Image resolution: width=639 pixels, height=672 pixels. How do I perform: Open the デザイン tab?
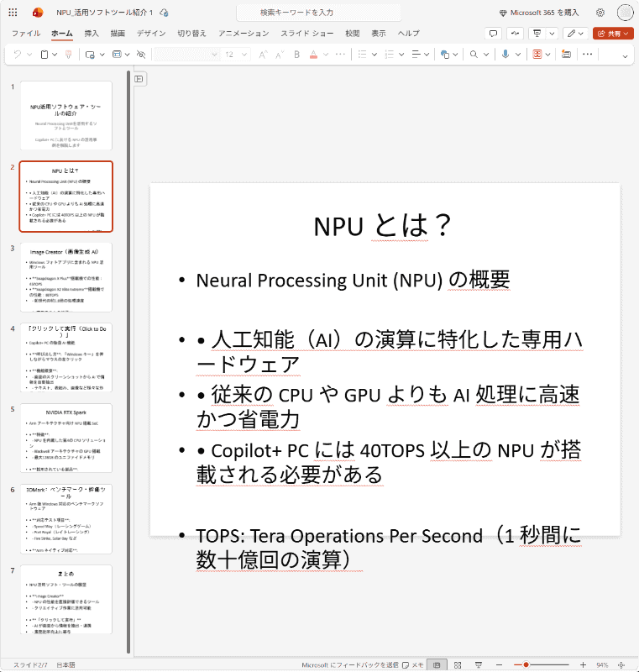tap(151, 34)
